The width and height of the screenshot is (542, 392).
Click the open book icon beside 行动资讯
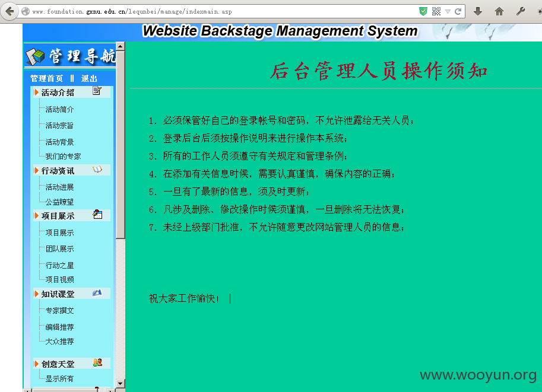[x=97, y=169]
